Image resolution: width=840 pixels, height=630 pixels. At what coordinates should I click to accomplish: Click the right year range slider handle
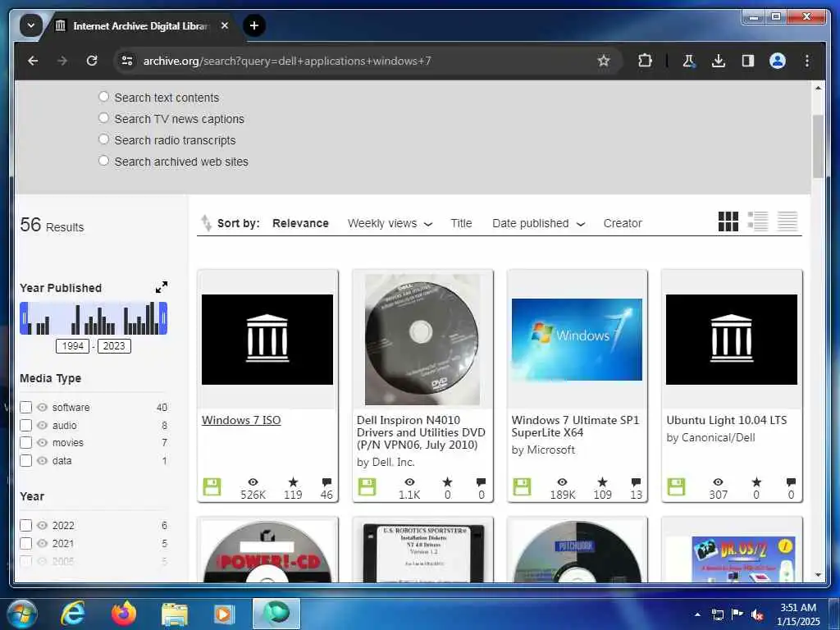pos(163,318)
